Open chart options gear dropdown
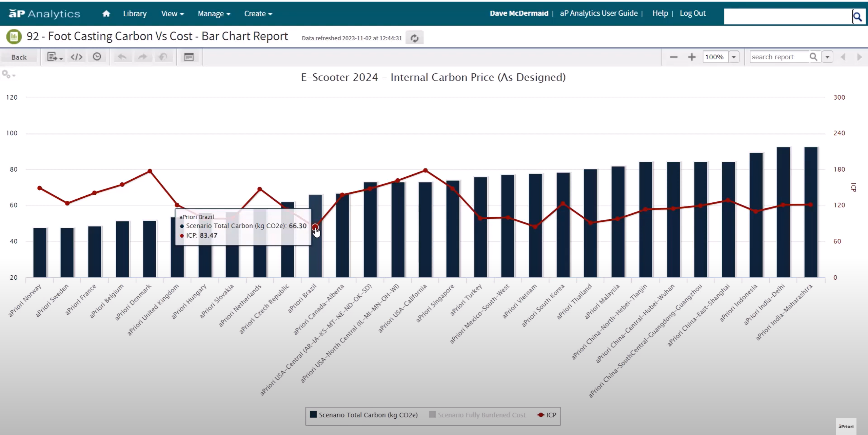The height and width of the screenshot is (435, 868). point(8,74)
